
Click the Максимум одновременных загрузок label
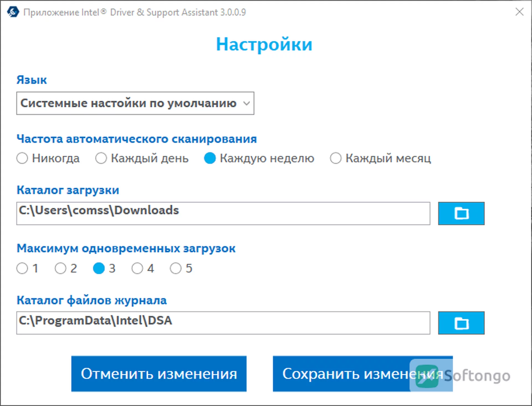point(126,248)
